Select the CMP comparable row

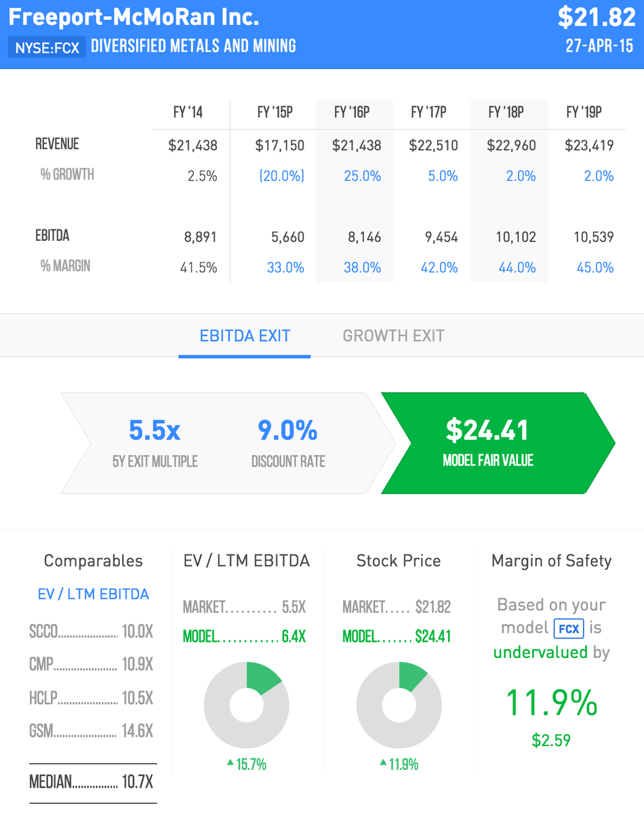(x=92, y=665)
